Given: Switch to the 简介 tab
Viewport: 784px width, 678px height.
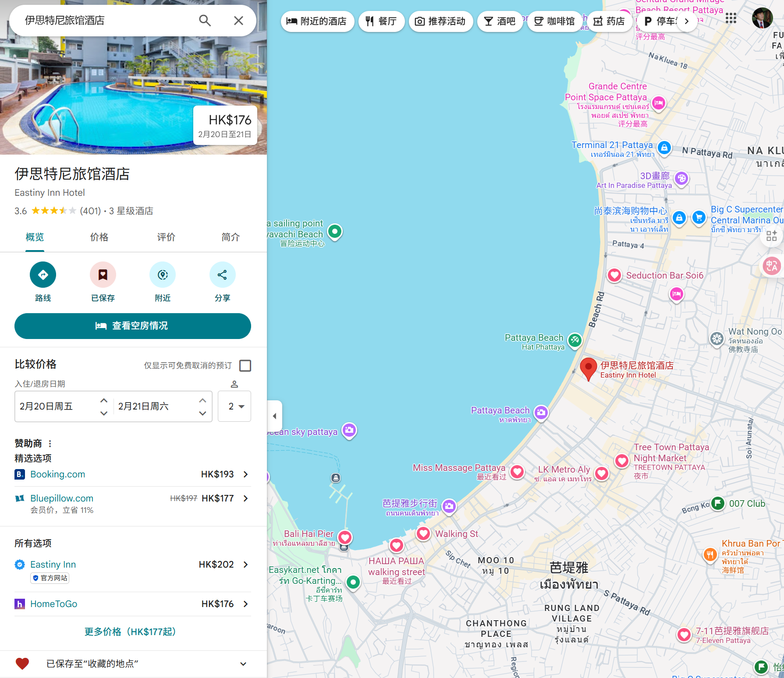Looking at the screenshot, I should click(231, 237).
